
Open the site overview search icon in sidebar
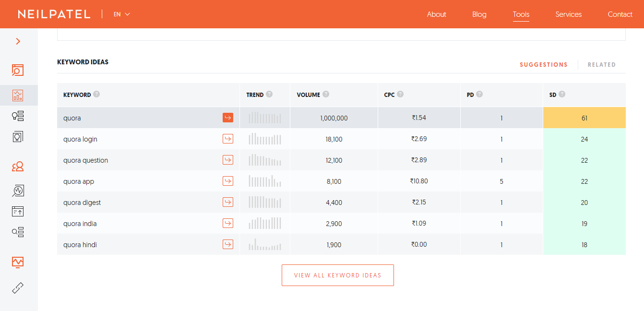tap(18, 71)
